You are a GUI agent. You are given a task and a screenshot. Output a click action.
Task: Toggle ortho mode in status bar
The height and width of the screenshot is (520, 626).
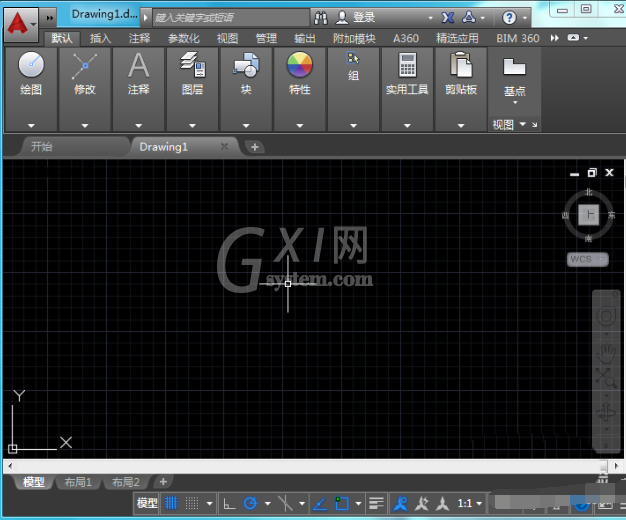[x=229, y=504]
